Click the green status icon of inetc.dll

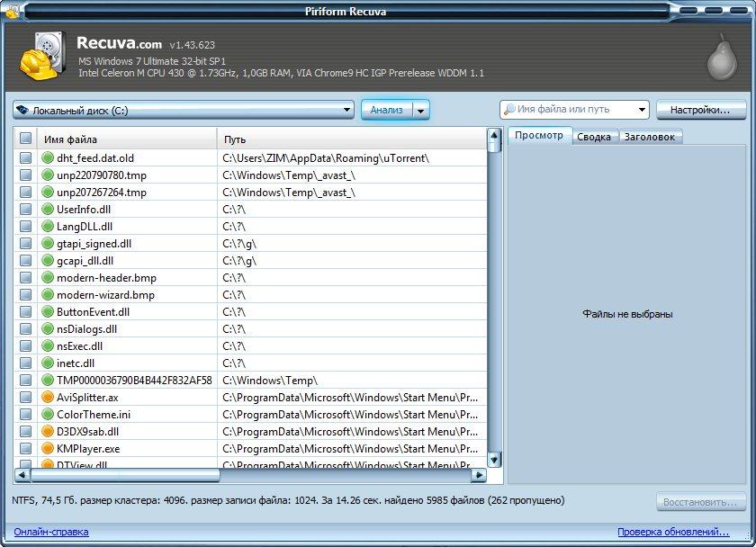[47, 363]
